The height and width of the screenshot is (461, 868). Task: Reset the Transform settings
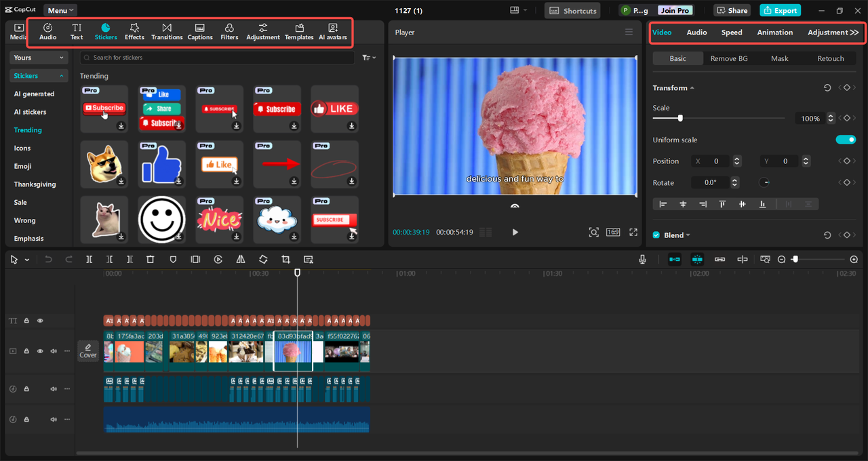coord(827,88)
